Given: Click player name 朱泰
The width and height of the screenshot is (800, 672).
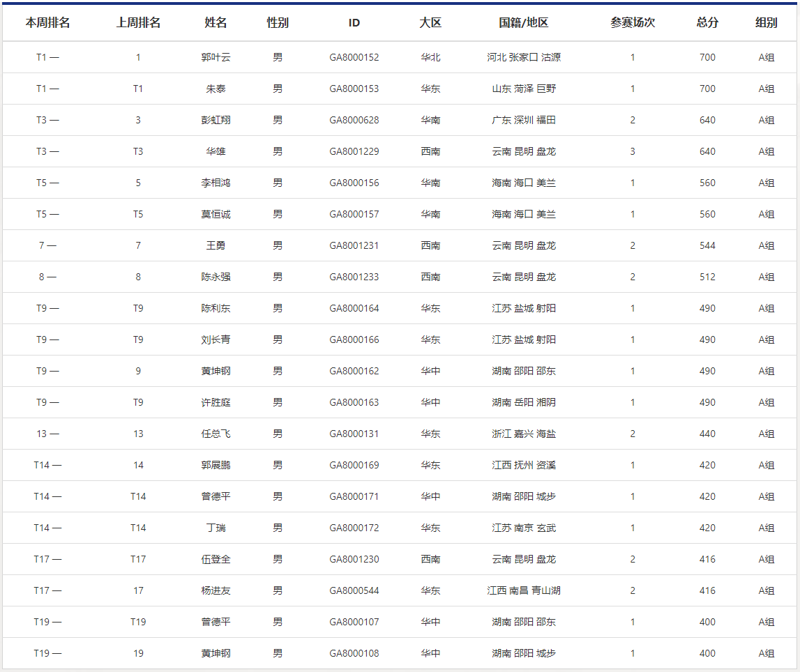Looking at the screenshot, I should (216, 89).
